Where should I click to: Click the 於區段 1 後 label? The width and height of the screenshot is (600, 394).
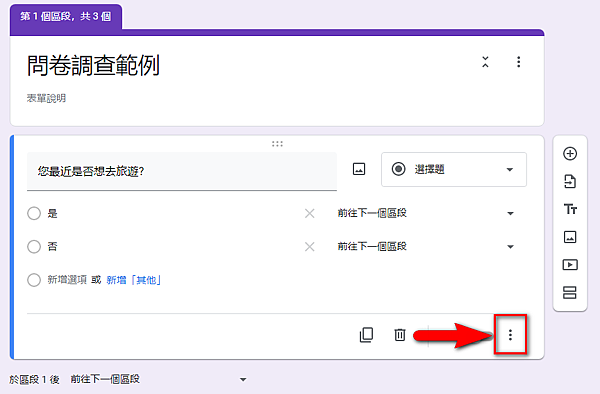34,379
